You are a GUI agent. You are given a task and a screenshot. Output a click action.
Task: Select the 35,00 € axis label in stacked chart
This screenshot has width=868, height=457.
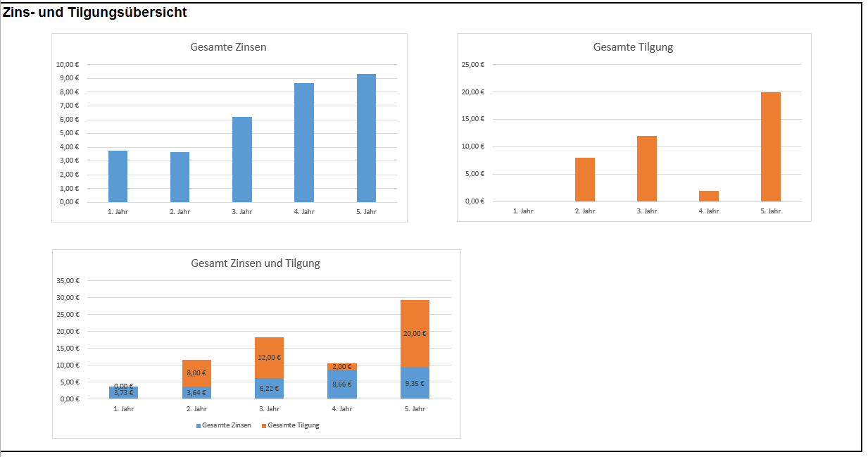[x=68, y=281]
